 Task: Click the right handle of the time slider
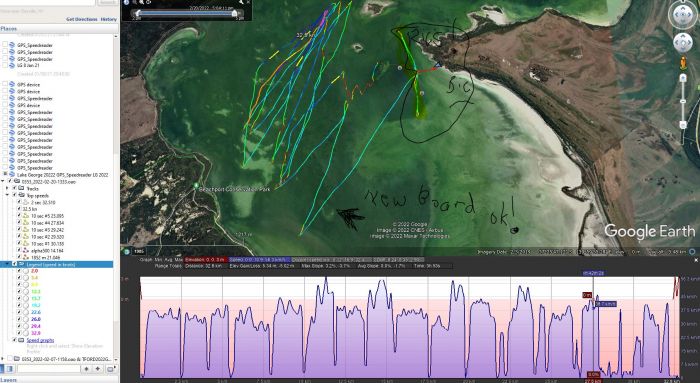[x=235, y=14]
